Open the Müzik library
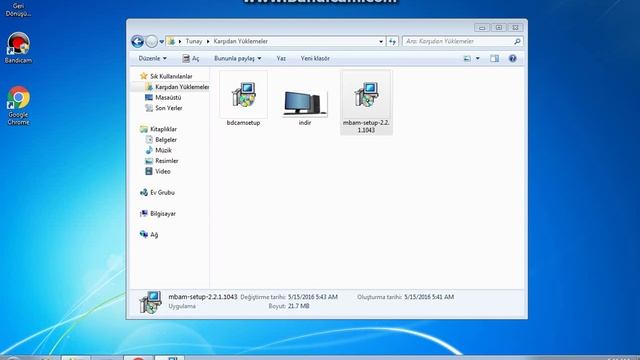This screenshot has width=640, height=360. [x=163, y=150]
